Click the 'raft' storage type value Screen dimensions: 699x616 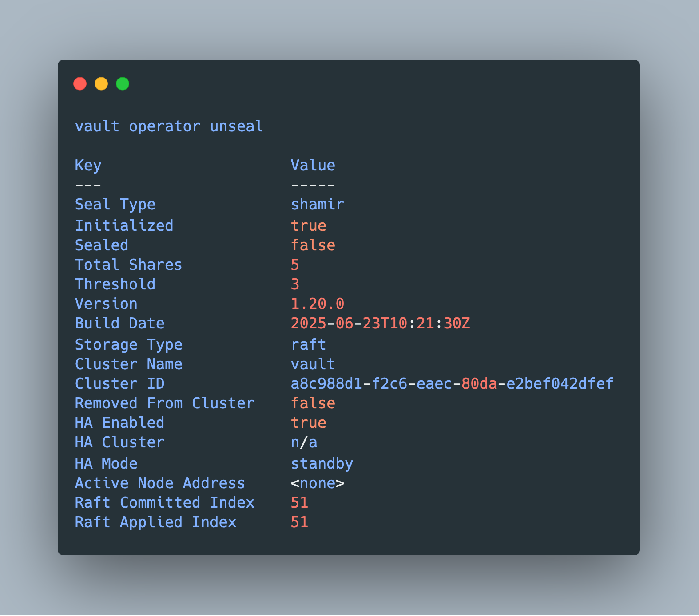(x=308, y=345)
